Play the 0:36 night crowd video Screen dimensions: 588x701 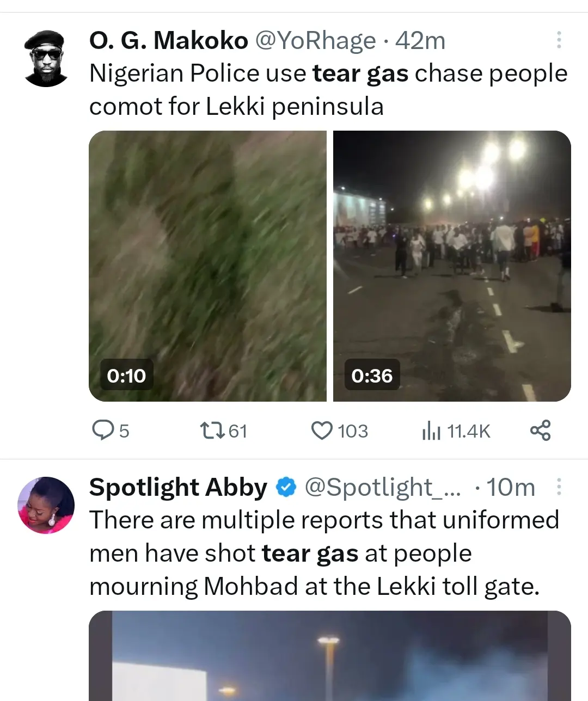pyautogui.click(x=452, y=266)
